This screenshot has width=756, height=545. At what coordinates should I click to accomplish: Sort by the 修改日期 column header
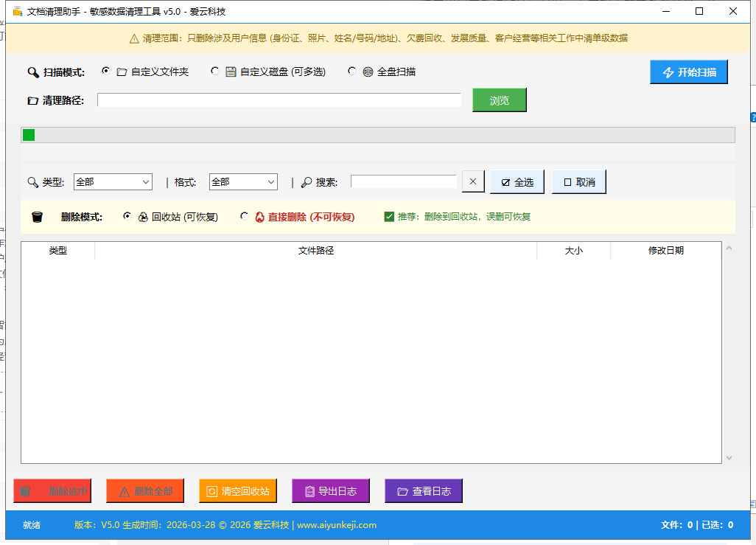(x=666, y=251)
